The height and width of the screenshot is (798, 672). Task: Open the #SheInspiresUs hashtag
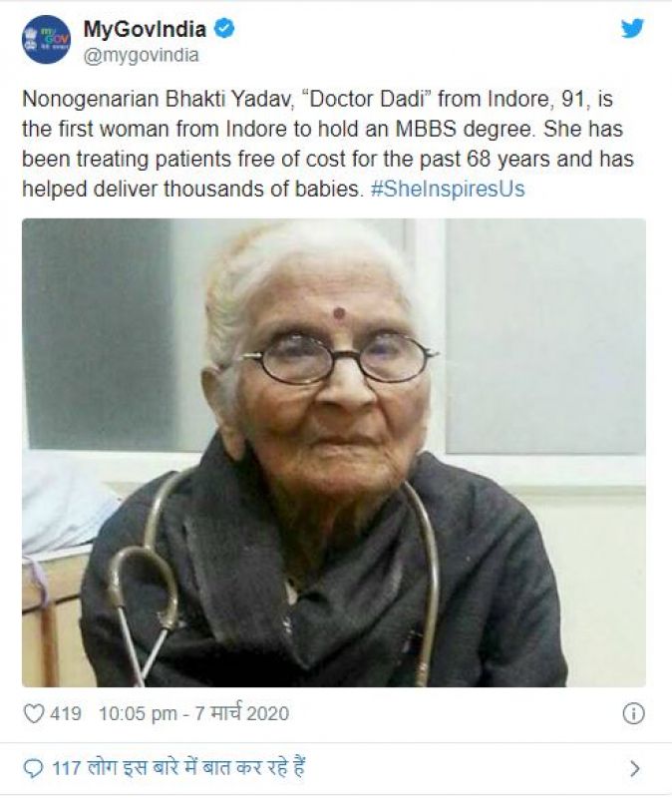[x=448, y=189]
